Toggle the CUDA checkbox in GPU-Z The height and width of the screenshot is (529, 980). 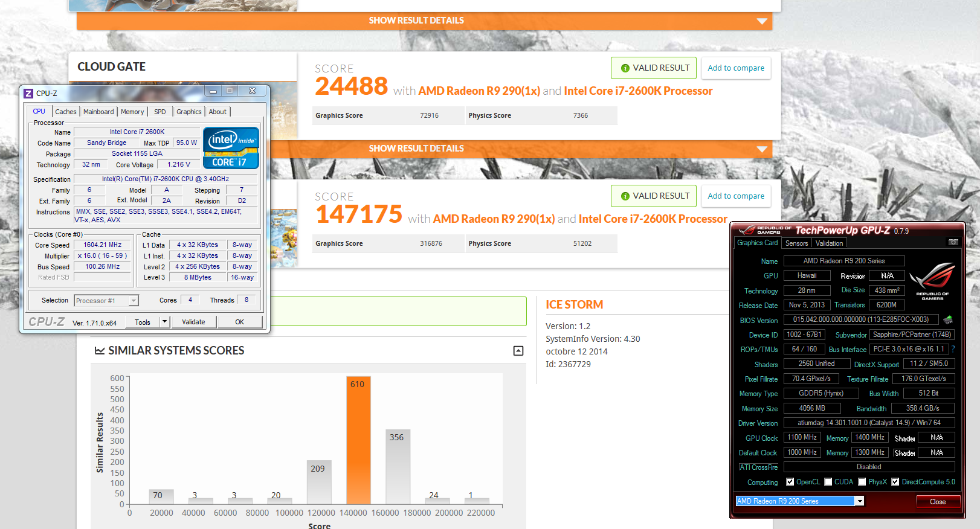pos(828,482)
